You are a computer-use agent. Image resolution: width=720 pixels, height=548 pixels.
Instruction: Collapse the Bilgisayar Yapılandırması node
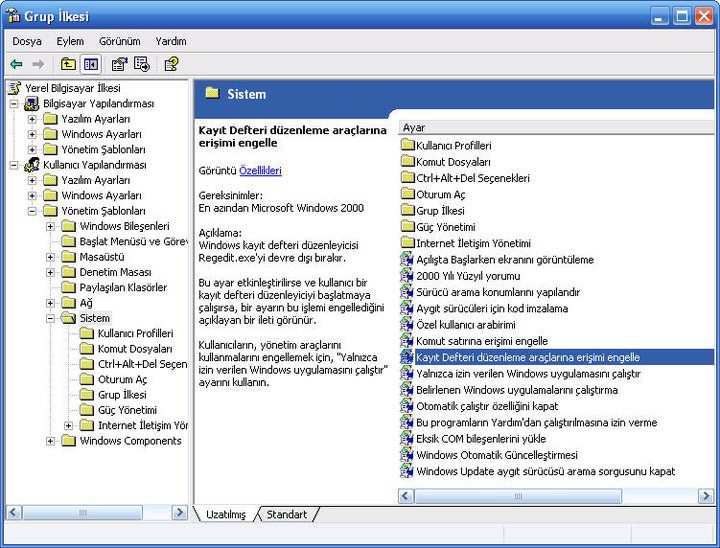tap(14, 103)
